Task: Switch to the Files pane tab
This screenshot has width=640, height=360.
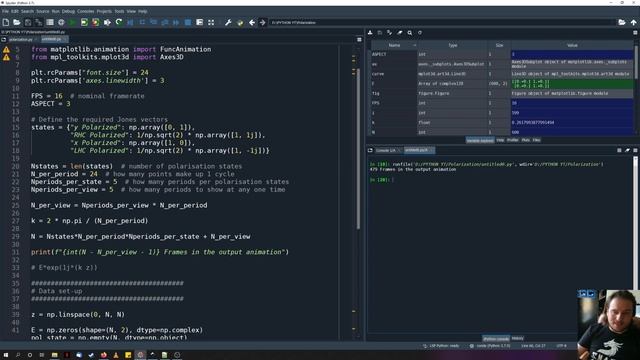Action: point(536,140)
